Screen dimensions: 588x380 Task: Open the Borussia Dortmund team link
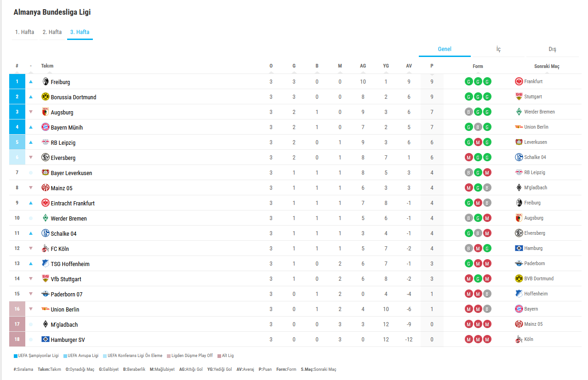[74, 97]
